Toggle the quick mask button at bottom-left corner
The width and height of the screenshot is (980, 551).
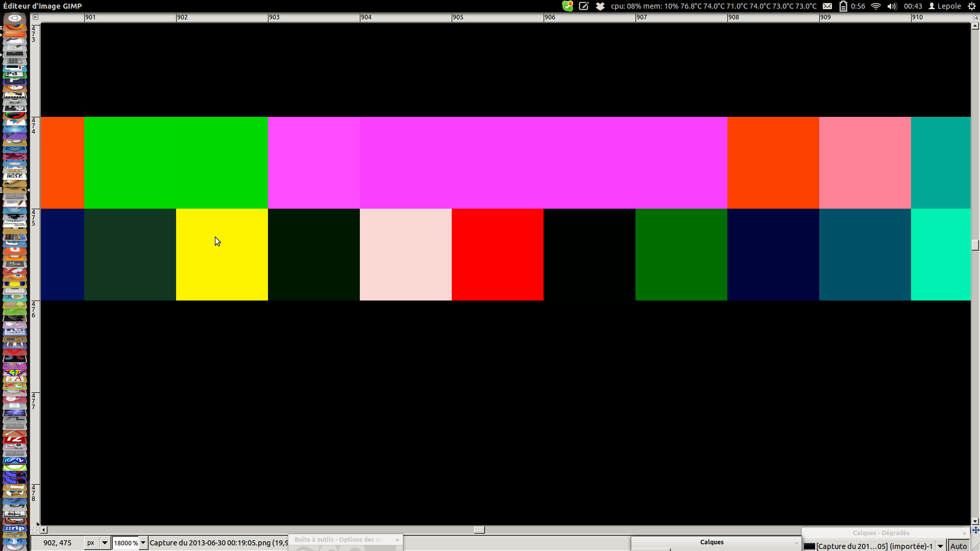(x=35, y=530)
